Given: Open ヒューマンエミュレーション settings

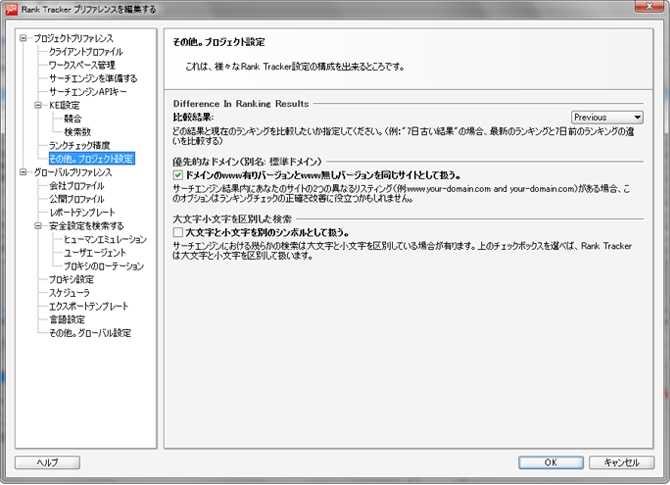Looking at the screenshot, I should point(106,239).
